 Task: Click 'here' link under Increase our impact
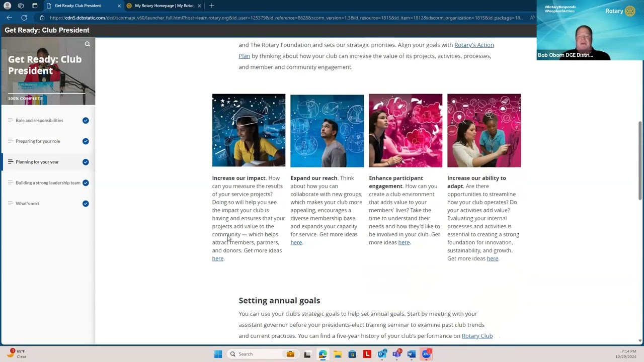[218, 258]
